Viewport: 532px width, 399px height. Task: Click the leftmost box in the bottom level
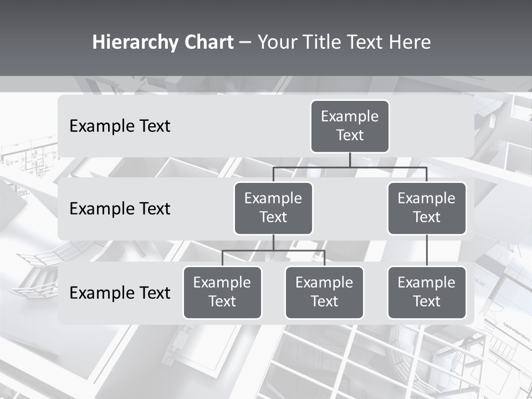(x=222, y=293)
